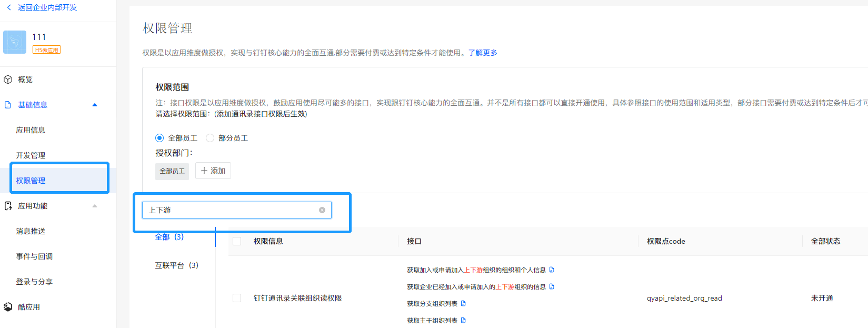Image resolution: width=868 pixels, height=328 pixels.
Task: Open 概览 in the sidebar
Action: [x=25, y=79]
